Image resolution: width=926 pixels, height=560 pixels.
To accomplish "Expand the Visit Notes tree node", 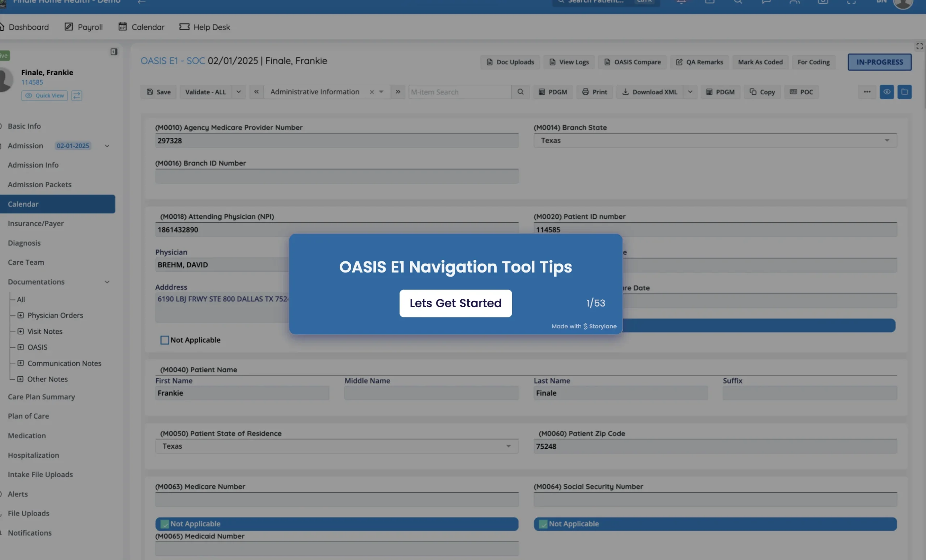I will [21, 331].
